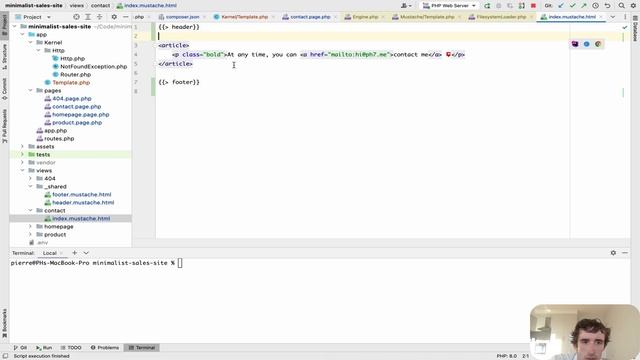Viewport: 640px width, 360px height.
Task: Toggle Terminal tool window button
Action: (x=142, y=348)
